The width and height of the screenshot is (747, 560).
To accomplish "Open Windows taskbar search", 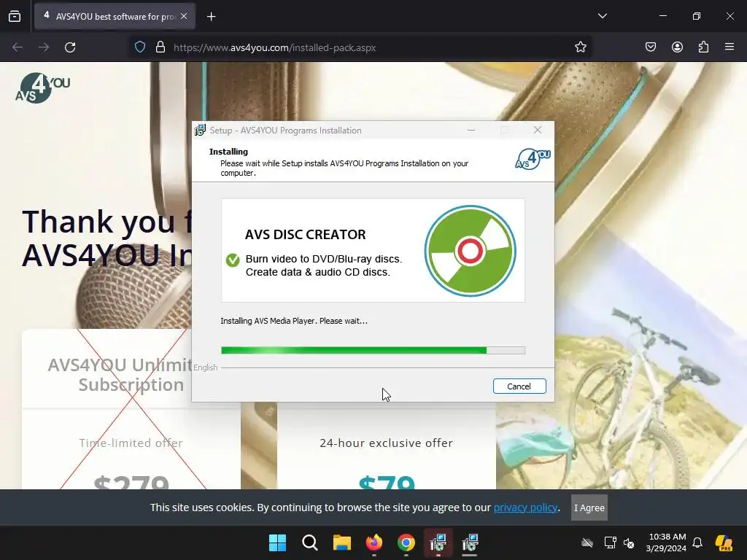I will click(x=309, y=542).
